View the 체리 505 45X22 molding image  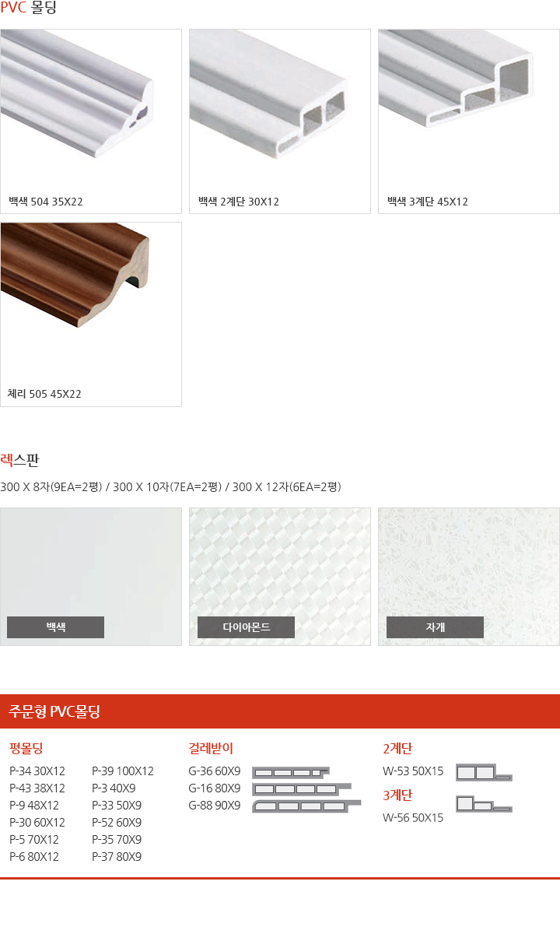(91, 314)
